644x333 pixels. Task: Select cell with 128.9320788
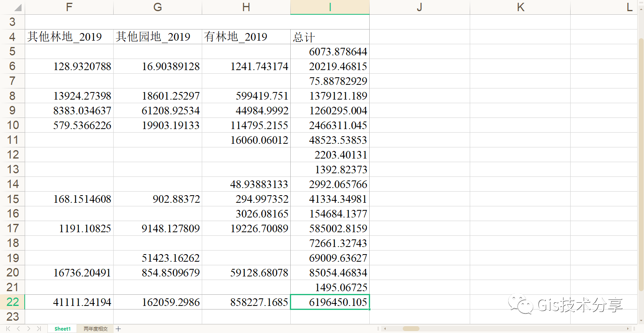click(69, 66)
